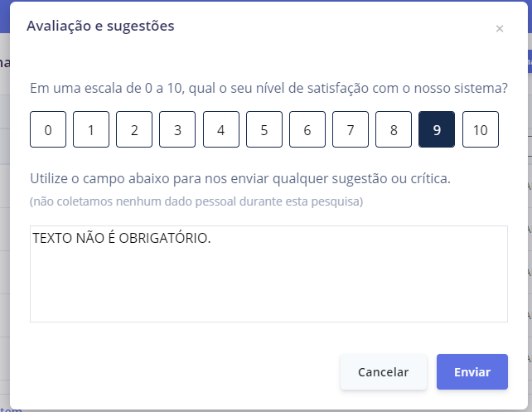Click the 'Avaliação e sugestões' dialog title
Image resolution: width=532 pixels, height=412 pixels.
pos(100,26)
